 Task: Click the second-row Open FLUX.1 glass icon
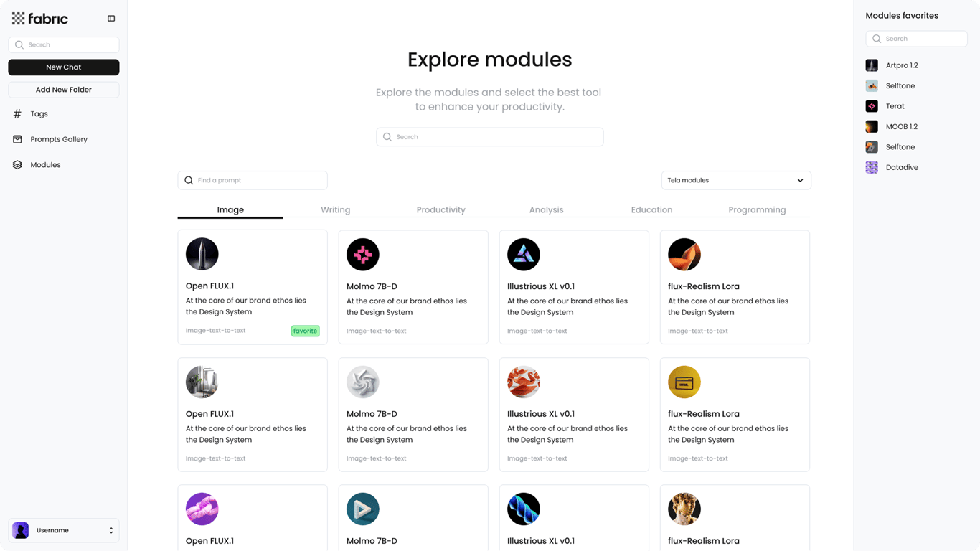point(202,382)
